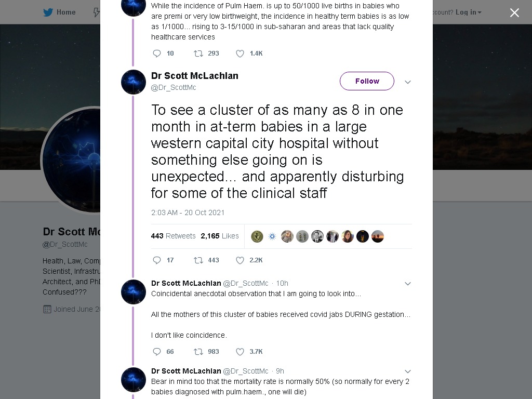Open the @Dr_ScottMc handle link in main tweet
The image size is (532, 399).
(174, 87)
